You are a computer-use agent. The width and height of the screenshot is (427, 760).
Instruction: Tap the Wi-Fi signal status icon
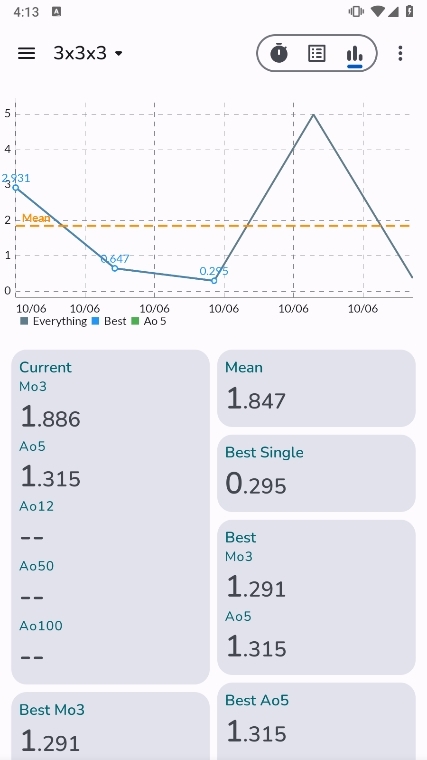378,11
